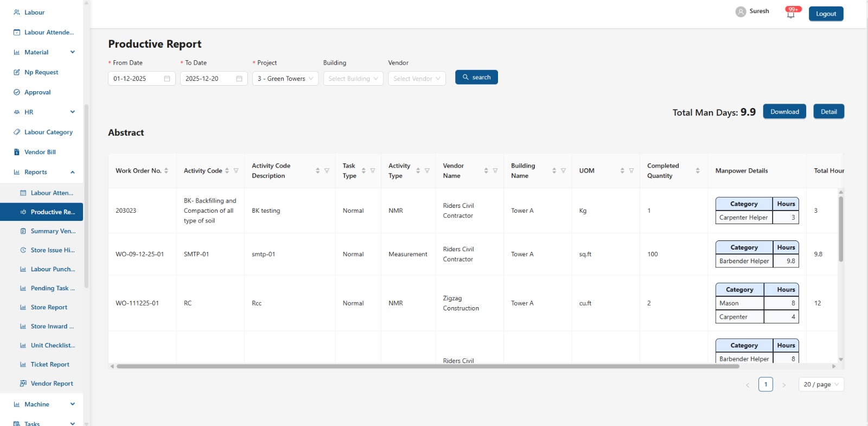The height and width of the screenshot is (426, 868).
Task: Select WO-111225-01 work order cell
Action: 142,303
